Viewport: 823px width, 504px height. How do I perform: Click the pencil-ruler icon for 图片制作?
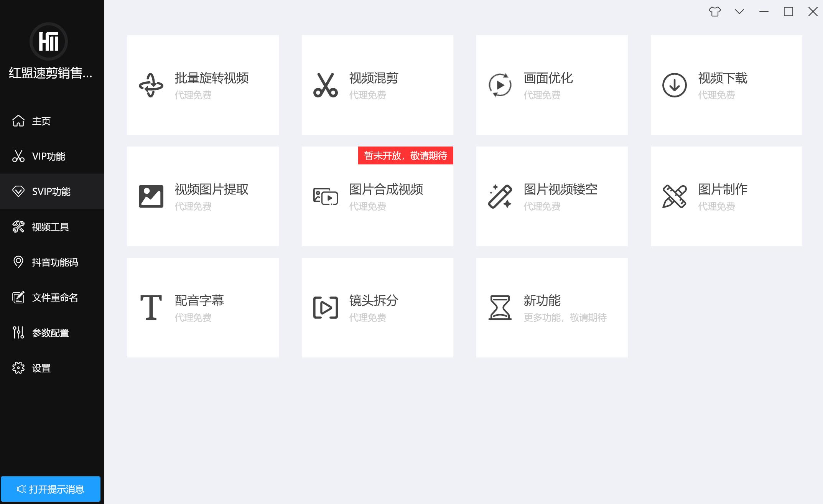click(x=674, y=196)
